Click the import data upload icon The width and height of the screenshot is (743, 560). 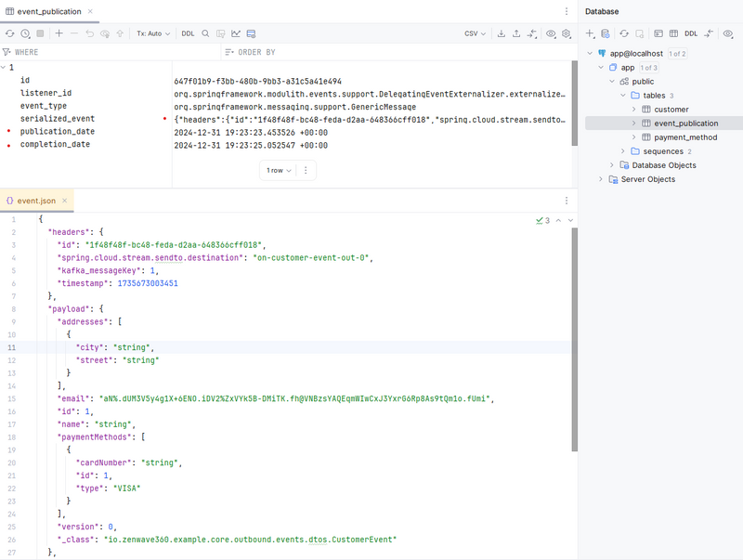pyautogui.click(x=516, y=33)
